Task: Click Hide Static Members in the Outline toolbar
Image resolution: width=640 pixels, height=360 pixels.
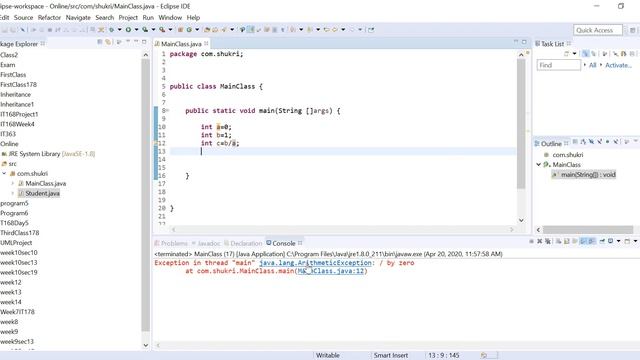Action: point(600,142)
